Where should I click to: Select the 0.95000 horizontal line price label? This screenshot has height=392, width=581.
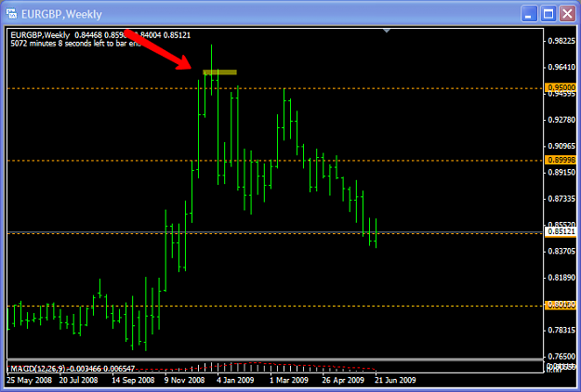tap(560, 87)
